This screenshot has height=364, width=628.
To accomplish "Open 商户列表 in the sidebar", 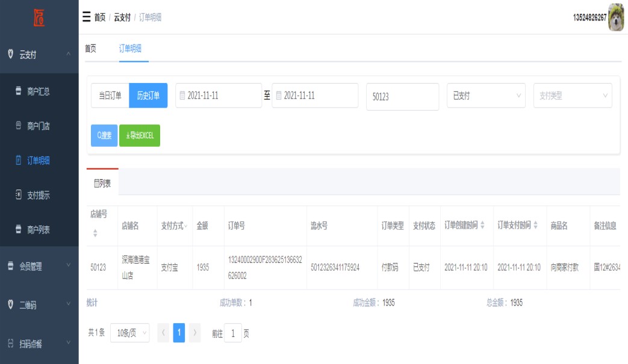I will coord(38,230).
